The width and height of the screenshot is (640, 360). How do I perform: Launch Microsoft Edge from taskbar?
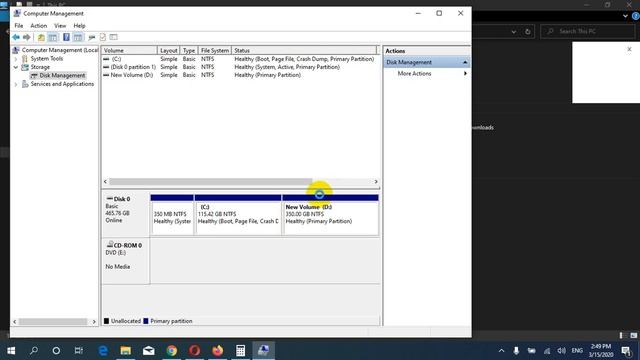click(103, 351)
